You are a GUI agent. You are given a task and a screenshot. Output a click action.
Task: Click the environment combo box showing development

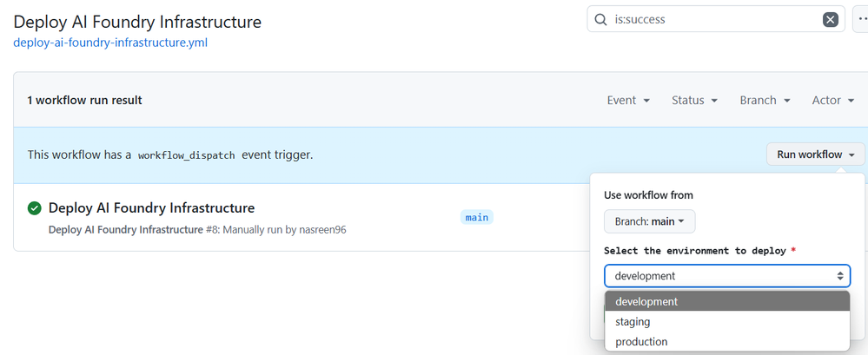click(727, 276)
